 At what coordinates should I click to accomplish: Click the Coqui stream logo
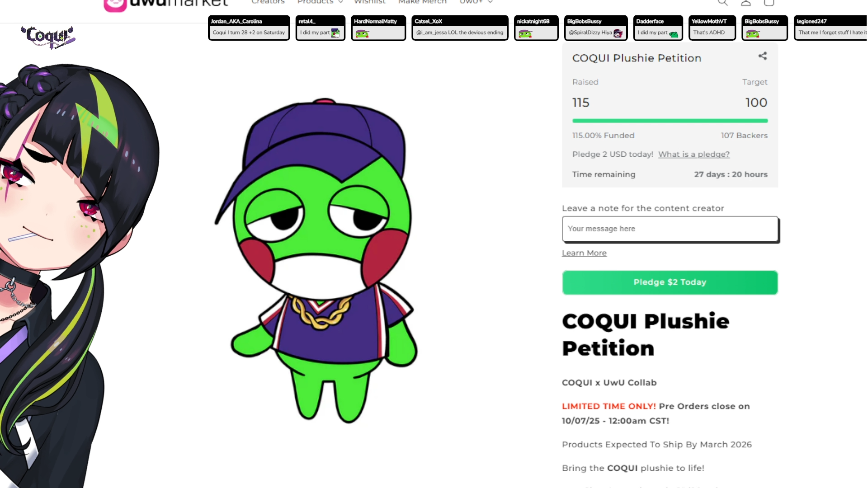pyautogui.click(x=48, y=37)
